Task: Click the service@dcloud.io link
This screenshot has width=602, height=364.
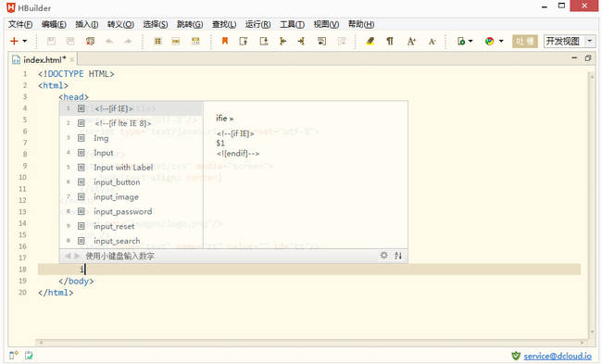Action: (558, 356)
